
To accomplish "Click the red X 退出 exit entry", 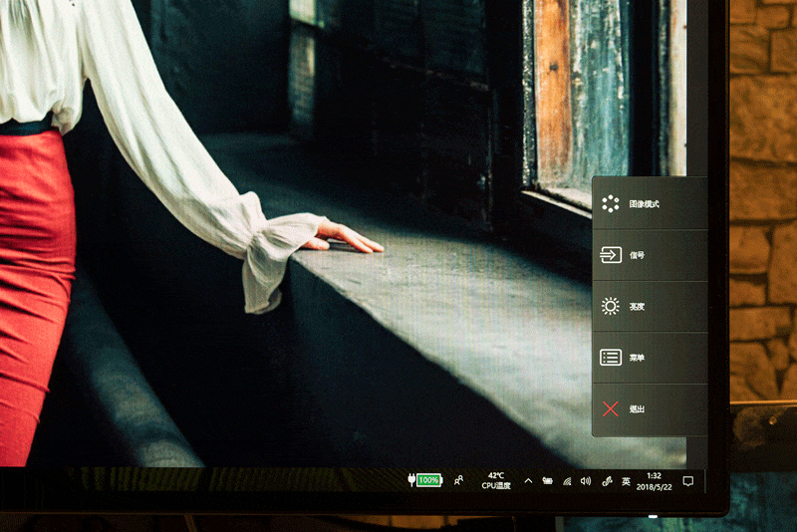I will [x=650, y=409].
